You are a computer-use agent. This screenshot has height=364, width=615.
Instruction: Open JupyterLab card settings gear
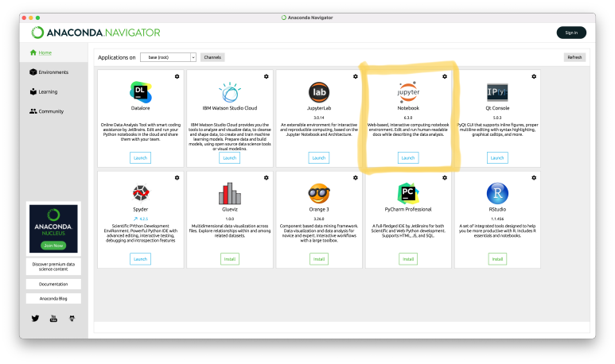tap(356, 76)
